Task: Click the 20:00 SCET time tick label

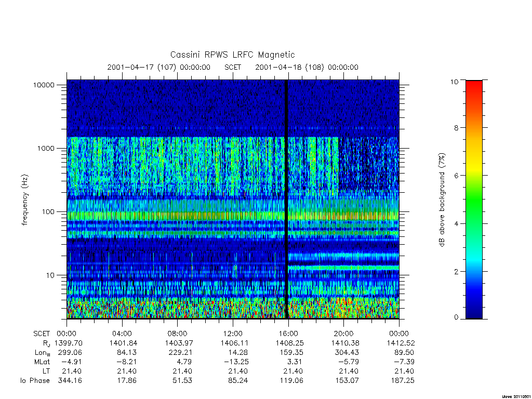Action: [344, 334]
